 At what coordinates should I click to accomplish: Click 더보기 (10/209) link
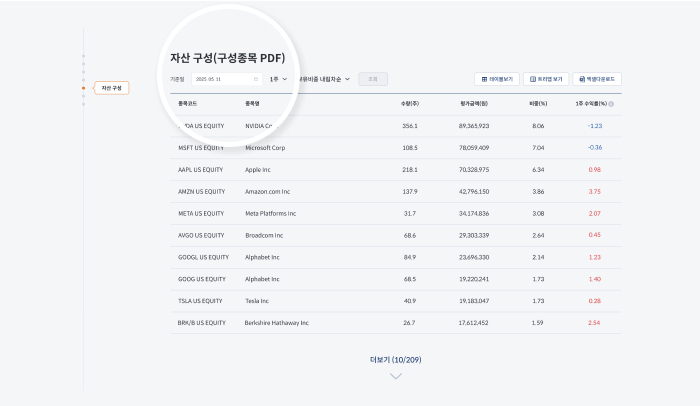[x=396, y=360]
